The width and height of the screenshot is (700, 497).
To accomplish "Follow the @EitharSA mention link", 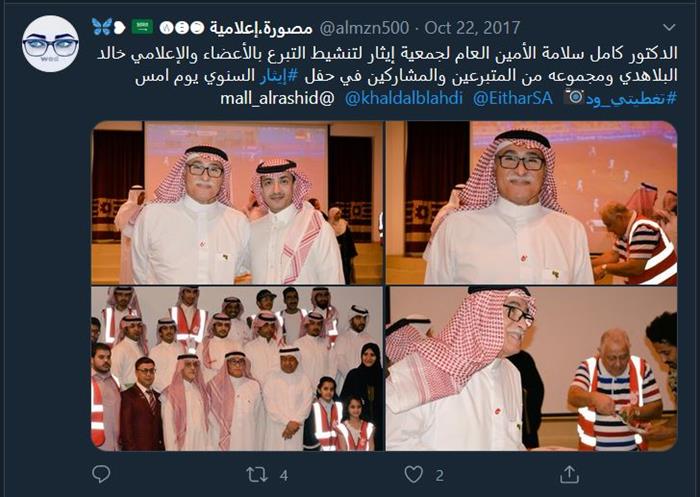I will point(513,98).
